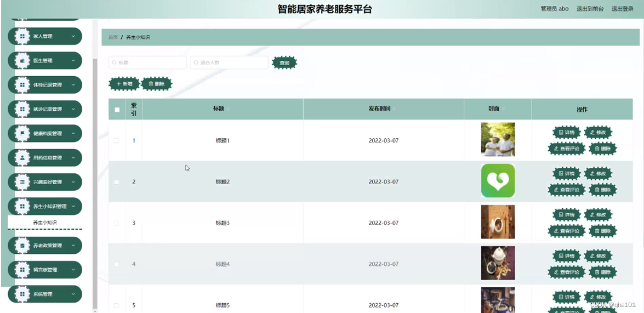Image resolution: width=644 pixels, height=313 pixels.
Task: Select the 养生小知识 submenu item
Action: 45,223
